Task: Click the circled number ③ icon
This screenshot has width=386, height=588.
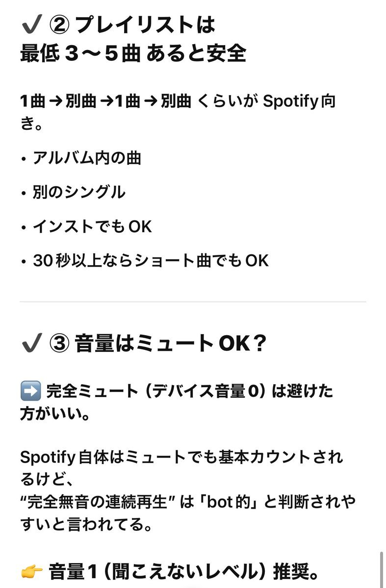Action: point(60,344)
